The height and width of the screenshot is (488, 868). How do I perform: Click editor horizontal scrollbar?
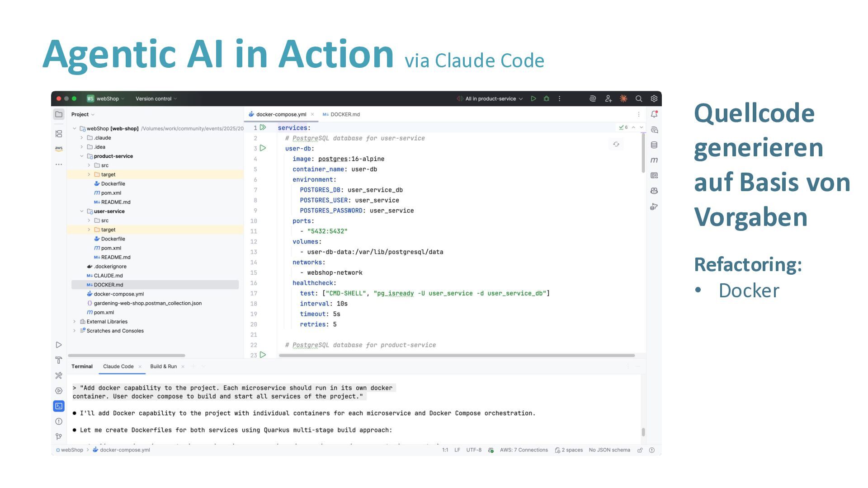[x=457, y=356]
